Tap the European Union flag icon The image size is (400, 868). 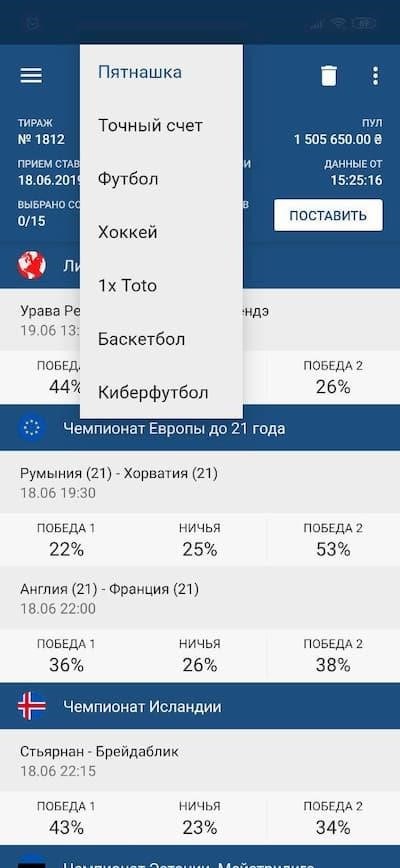click(32, 428)
